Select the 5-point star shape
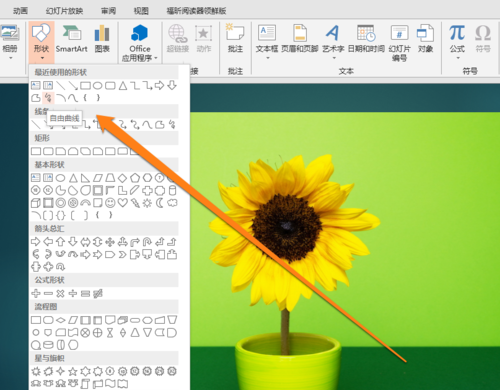The height and width of the screenshot is (390, 500). tap(73, 371)
